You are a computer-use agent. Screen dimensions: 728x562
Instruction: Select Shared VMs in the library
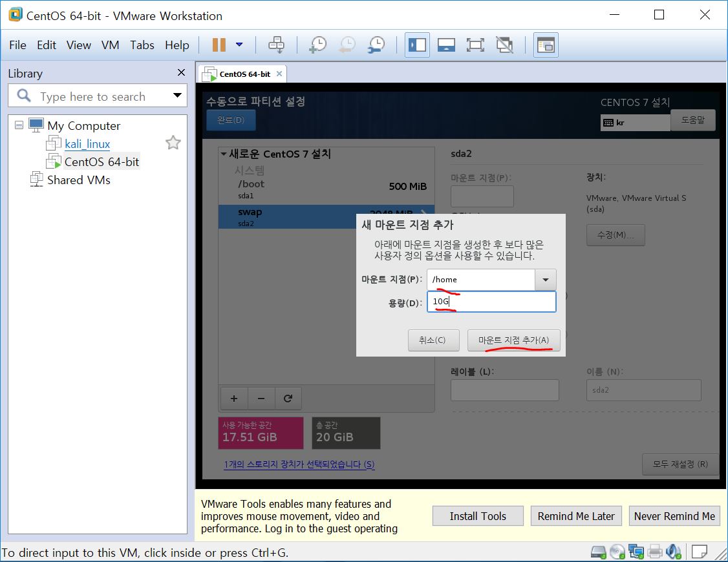(x=78, y=180)
